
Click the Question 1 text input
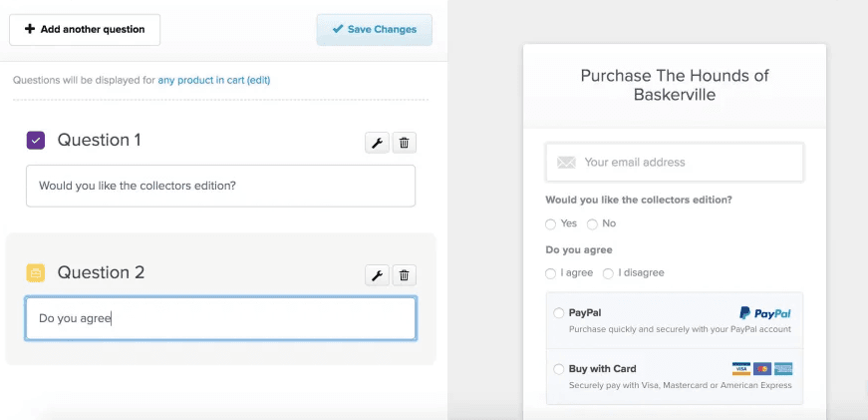tap(220, 186)
